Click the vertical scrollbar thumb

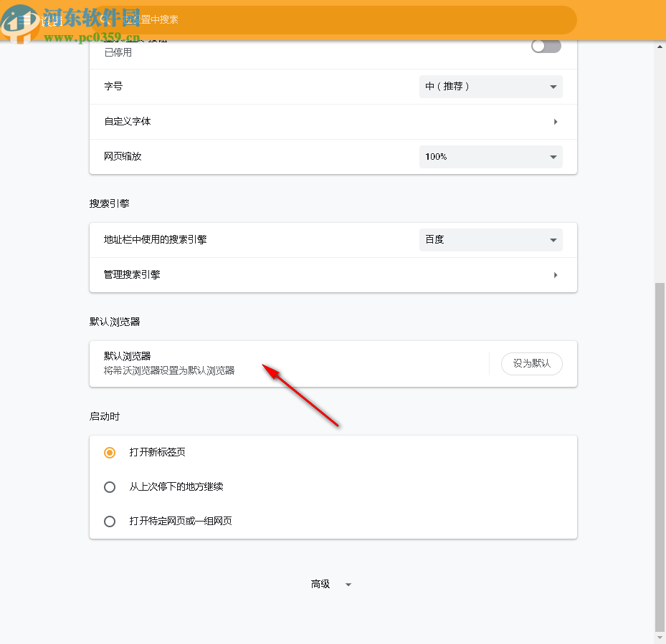660,458
